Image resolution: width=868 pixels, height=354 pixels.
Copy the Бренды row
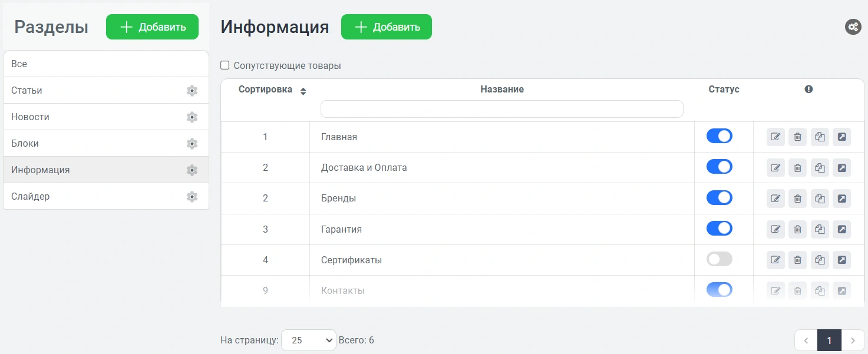coord(820,198)
